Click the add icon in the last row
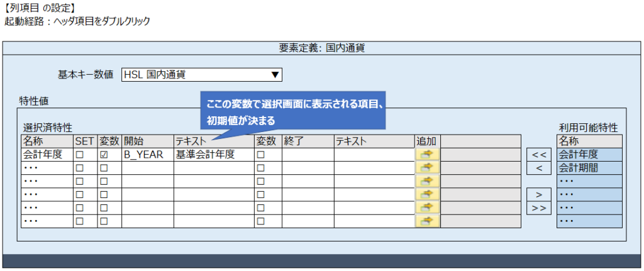The image size is (644, 271). click(x=428, y=220)
